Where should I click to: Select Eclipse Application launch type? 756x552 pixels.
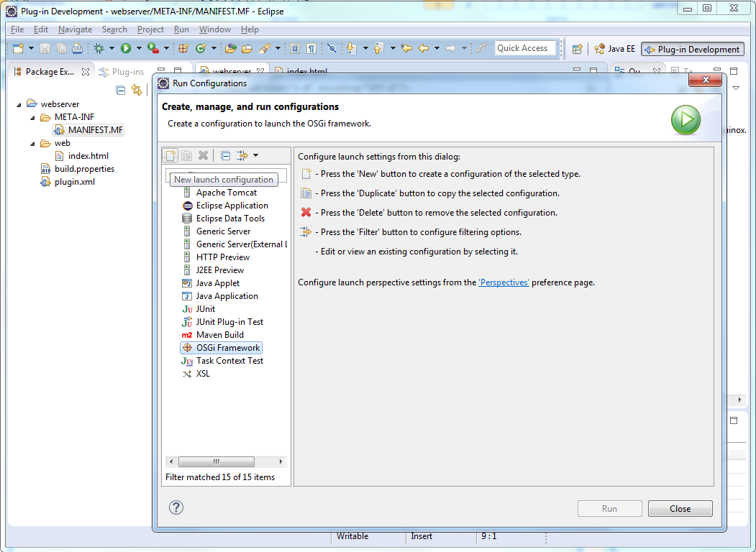pyautogui.click(x=224, y=206)
